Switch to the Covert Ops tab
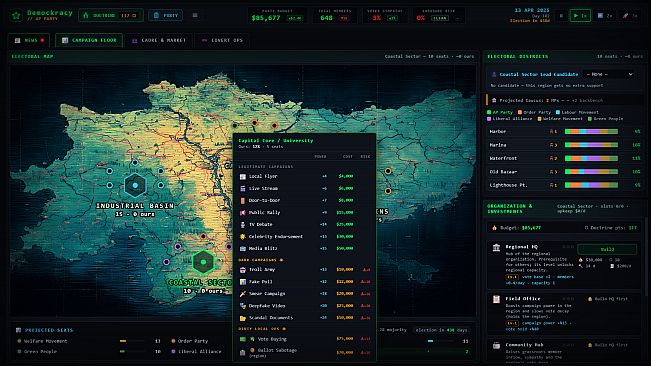This screenshot has width=651, height=366. pos(222,40)
